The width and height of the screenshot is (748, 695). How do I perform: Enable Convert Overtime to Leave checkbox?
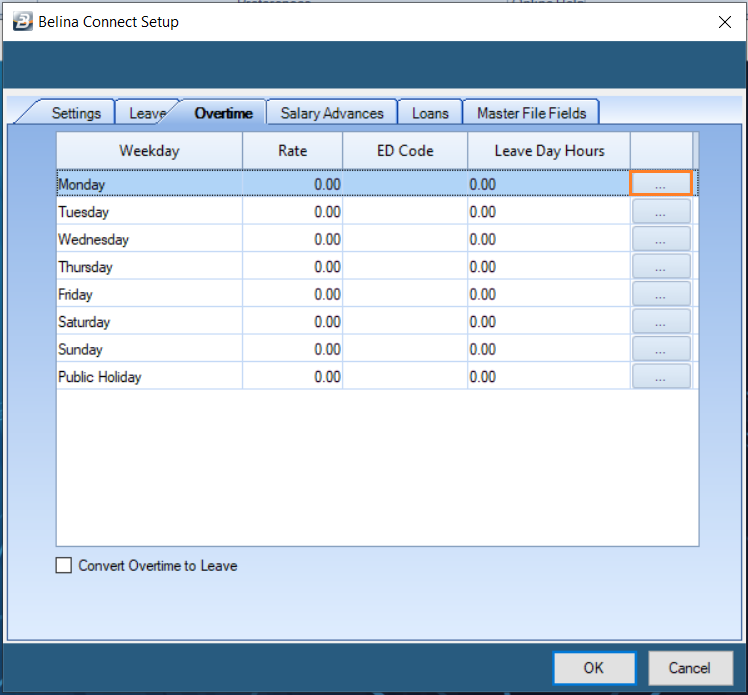pyautogui.click(x=63, y=565)
